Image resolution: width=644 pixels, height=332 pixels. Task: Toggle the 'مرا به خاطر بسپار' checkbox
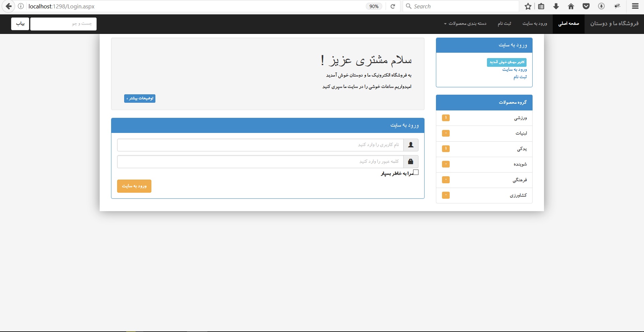pyautogui.click(x=416, y=173)
